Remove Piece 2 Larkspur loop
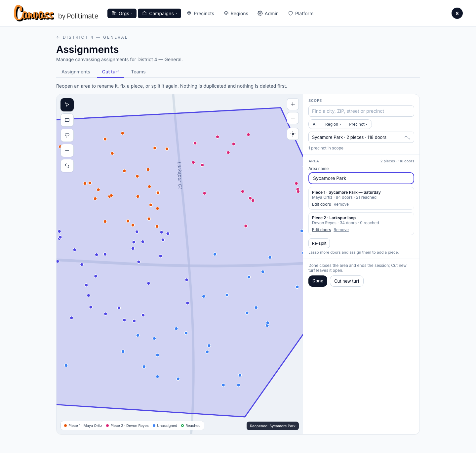The image size is (476, 453). 341,230
